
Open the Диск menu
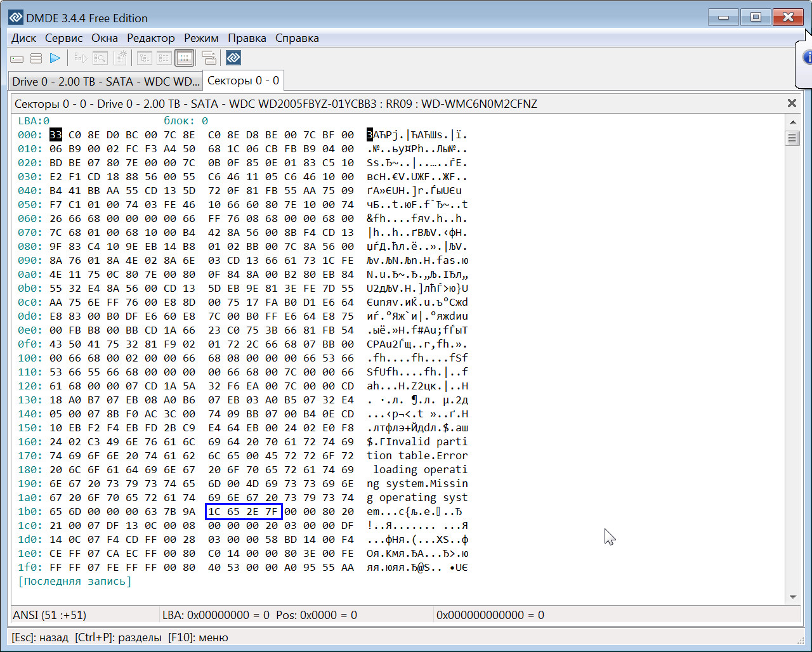[x=24, y=38]
